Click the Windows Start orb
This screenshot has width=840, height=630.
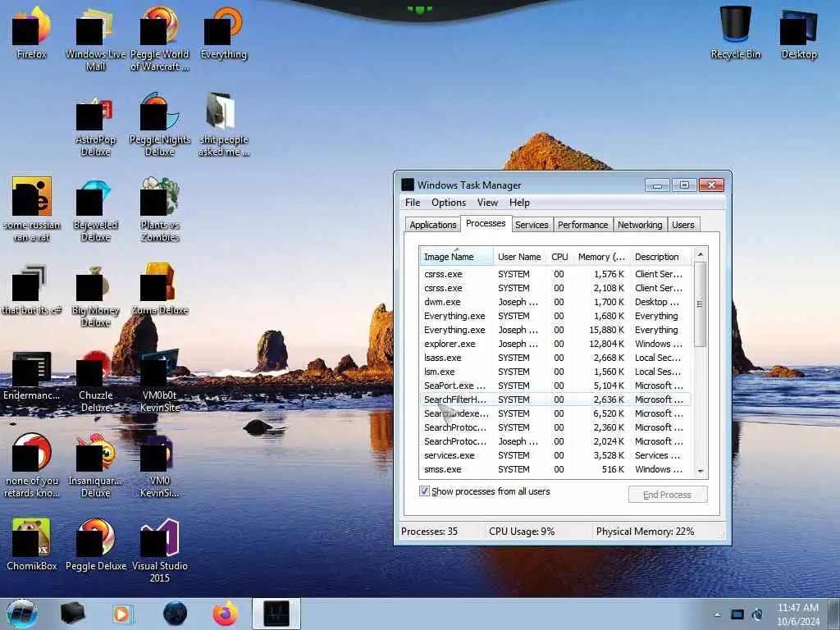point(21,614)
